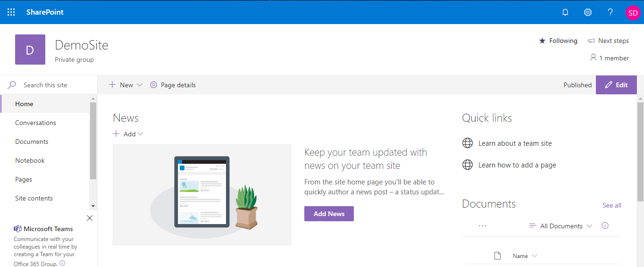The image size is (644, 267).
Task: Expand the News Add dropdown
Action: click(128, 134)
